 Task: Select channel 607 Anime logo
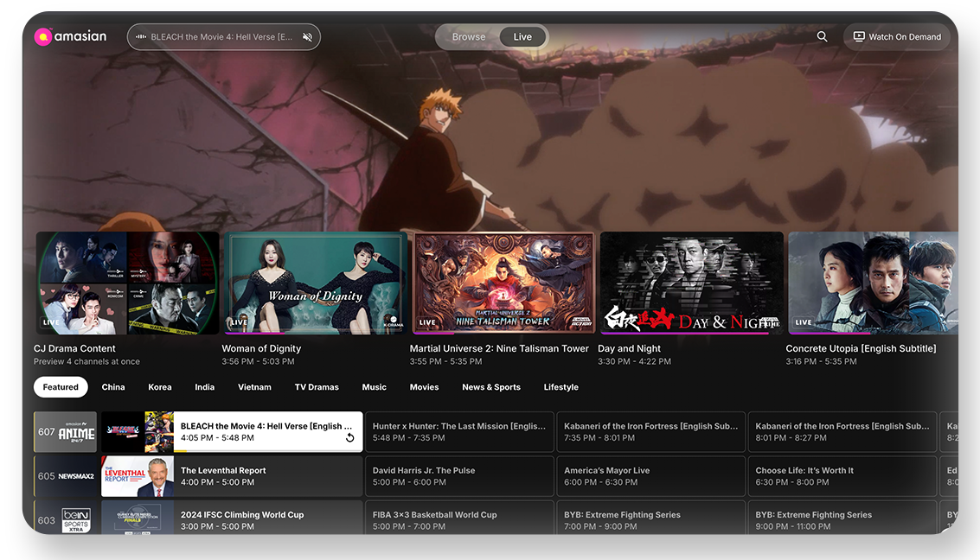[x=66, y=432]
